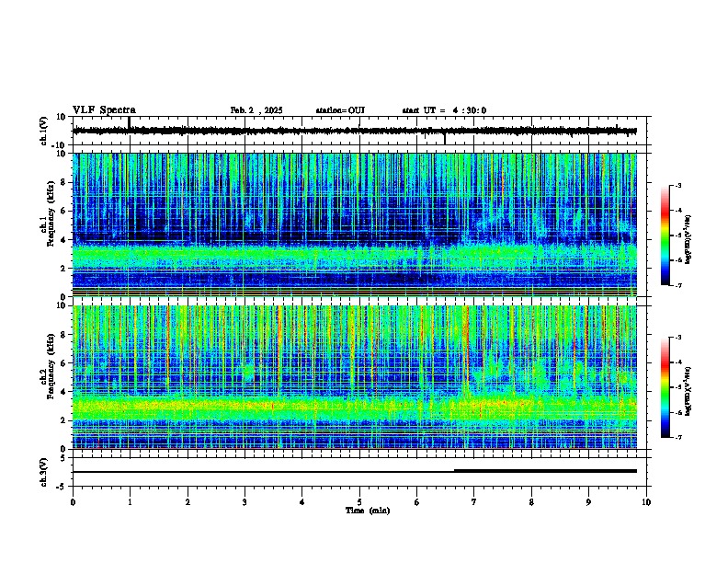Click the "5" tick on Time axis
Image resolution: width=728 pixels, height=563 pixels.
point(359,502)
